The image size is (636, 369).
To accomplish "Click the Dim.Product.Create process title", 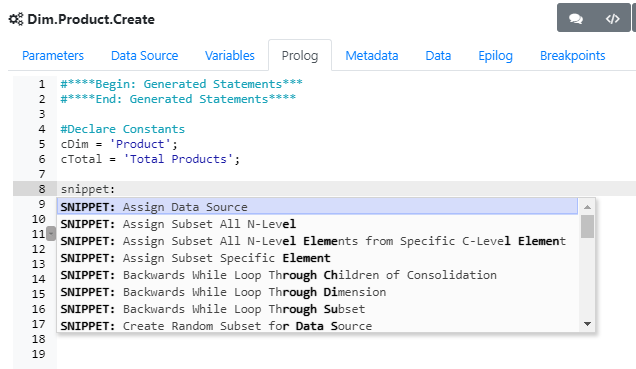I will [x=91, y=19].
